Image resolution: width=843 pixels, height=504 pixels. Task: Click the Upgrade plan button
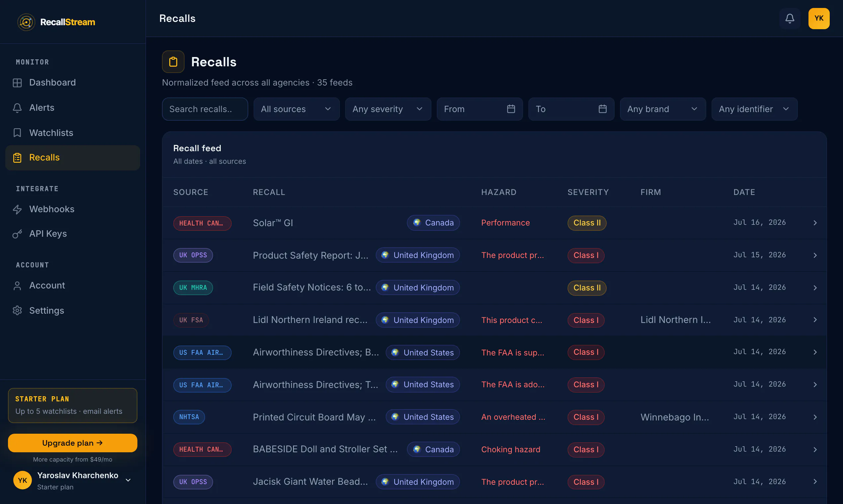pos(73,443)
